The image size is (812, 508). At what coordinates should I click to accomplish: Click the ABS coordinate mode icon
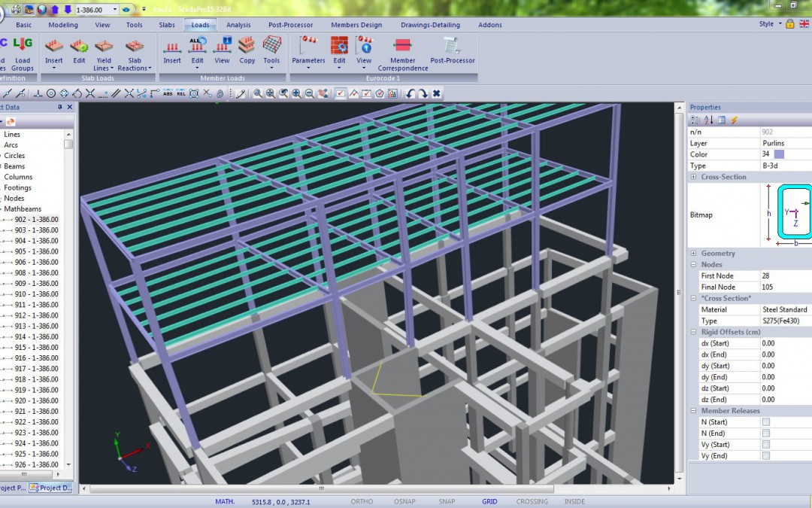(x=168, y=93)
